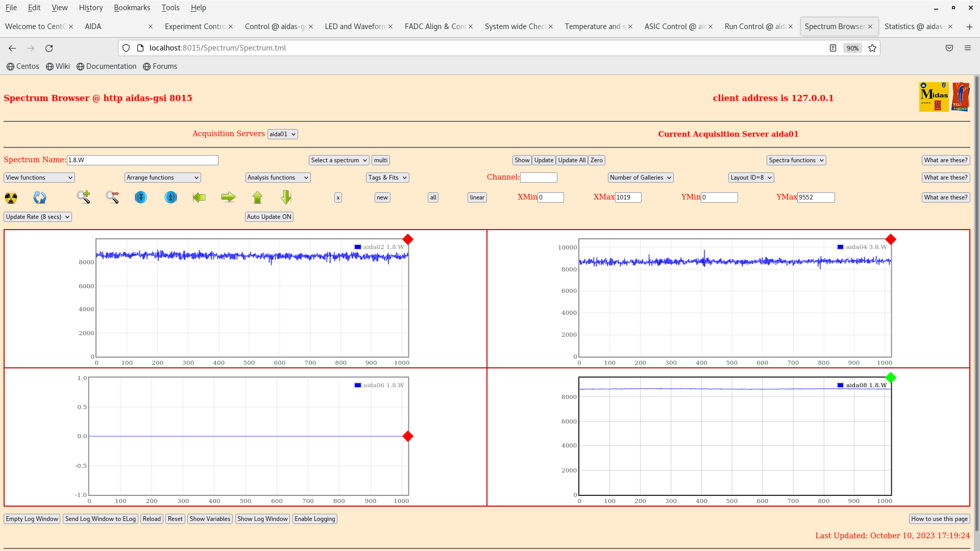Click the green diamond marker on aida08 plot
The width and height of the screenshot is (980, 551).
[x=891, y=378]
